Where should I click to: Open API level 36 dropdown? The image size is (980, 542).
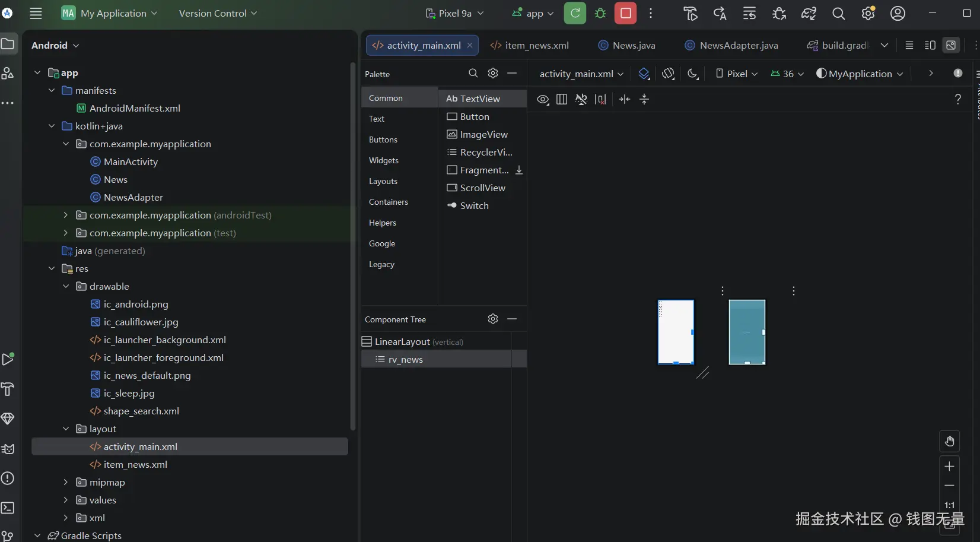pyautogui.click(x=787, y=74)
